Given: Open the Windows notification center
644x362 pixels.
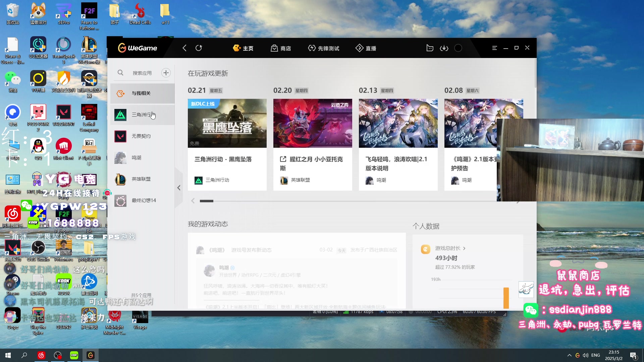Looking at the screenshot, I should [x=634, y=356].
